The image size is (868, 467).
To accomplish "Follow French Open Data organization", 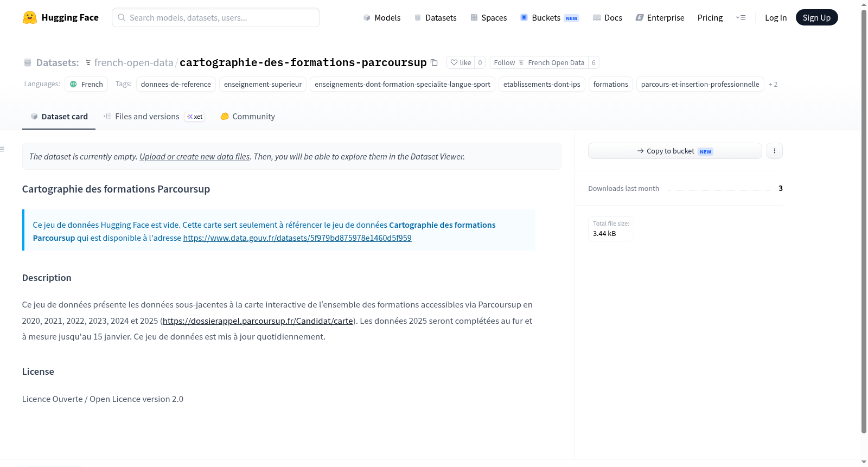I will click(x=539, y=62).
